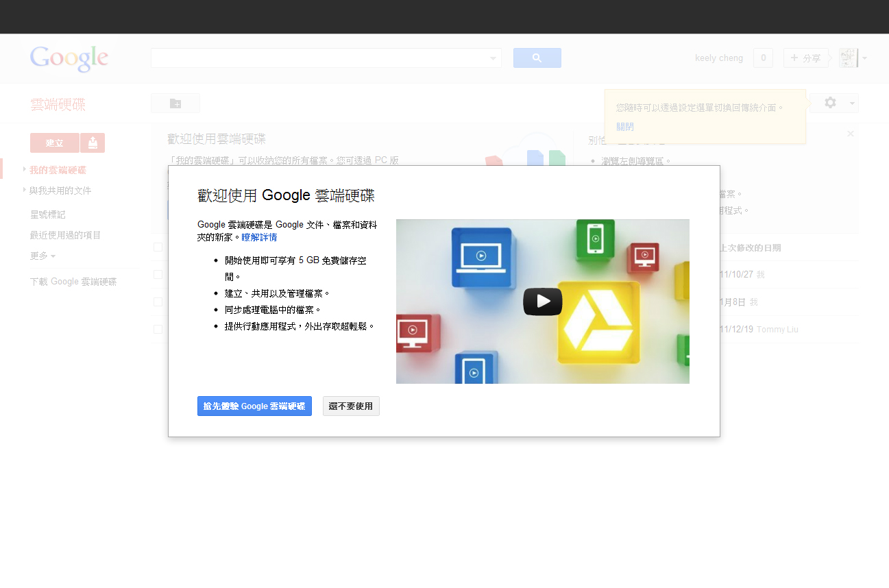This screenshot has height=588, width=889.
Task: Expand the 與我共用的文件 tree arrow
Action: click(24, 190)
